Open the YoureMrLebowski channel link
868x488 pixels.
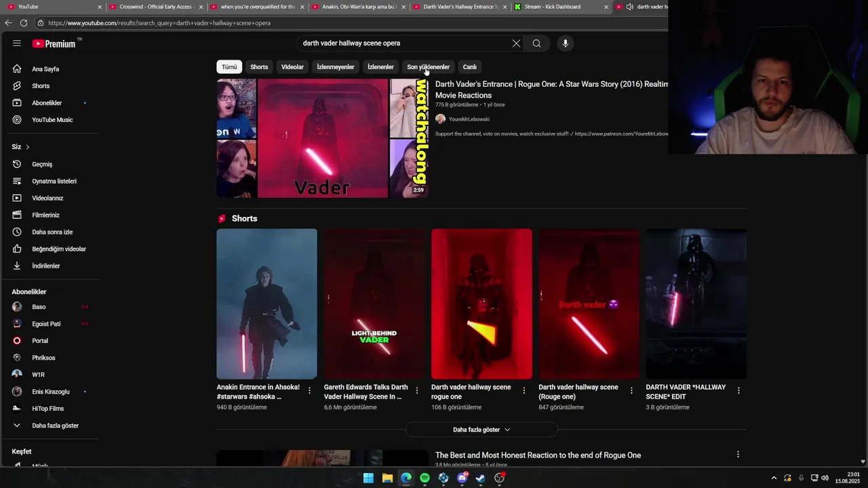[469, 119]
